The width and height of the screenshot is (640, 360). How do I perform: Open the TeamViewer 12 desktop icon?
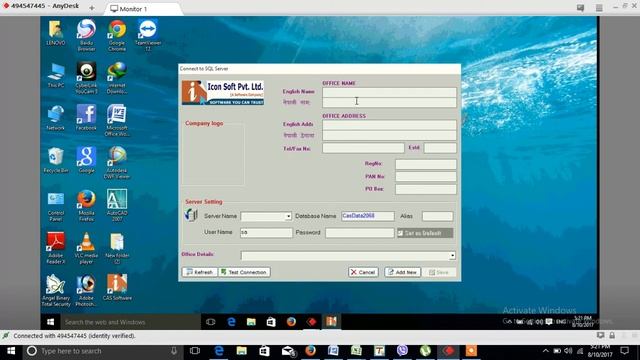pos(148,36)
